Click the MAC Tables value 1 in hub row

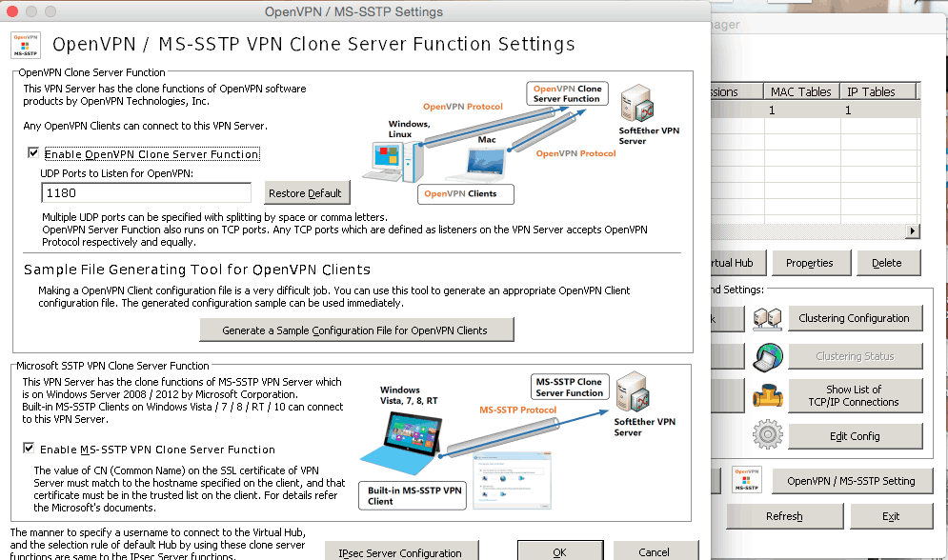tap(772, 110)
